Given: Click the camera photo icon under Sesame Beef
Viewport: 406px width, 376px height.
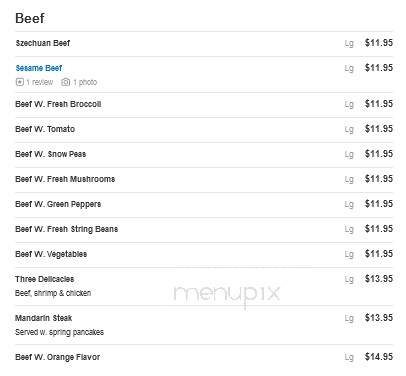Looking at the screenshot, I should pos(66,82).
